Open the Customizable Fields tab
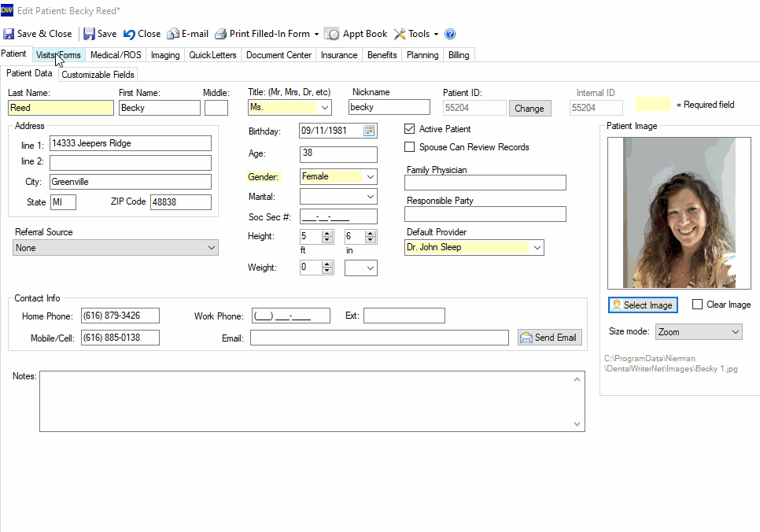Screen dimensions: 760x532 point(98,75)
